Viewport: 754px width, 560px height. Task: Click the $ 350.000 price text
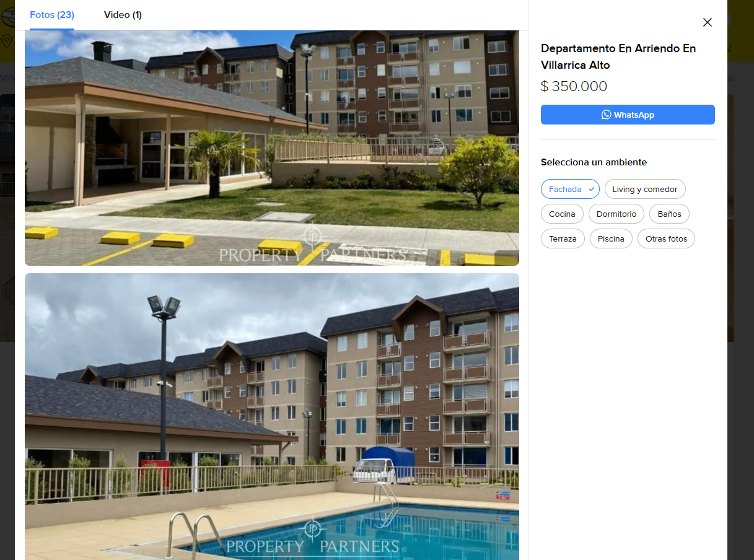[x=574, y=86]
